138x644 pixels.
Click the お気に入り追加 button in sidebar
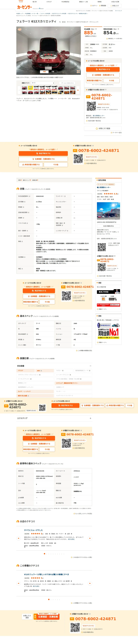103,128
